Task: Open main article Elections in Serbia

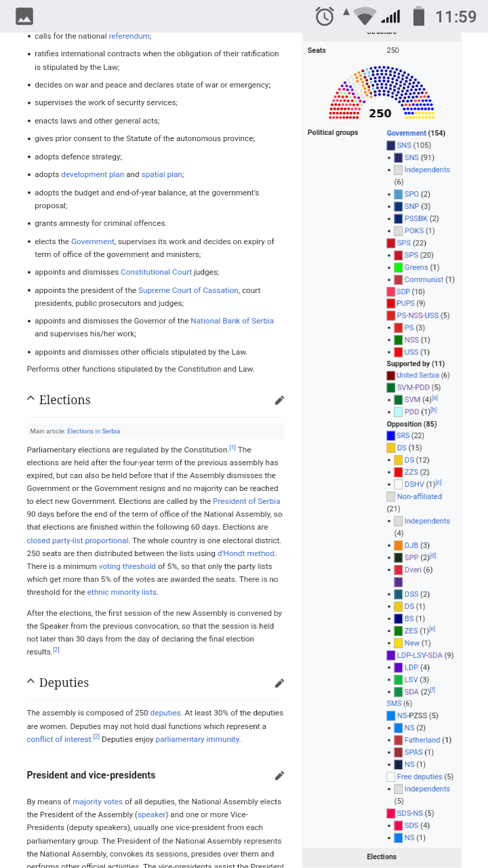Action: click(x=94, y=431)
